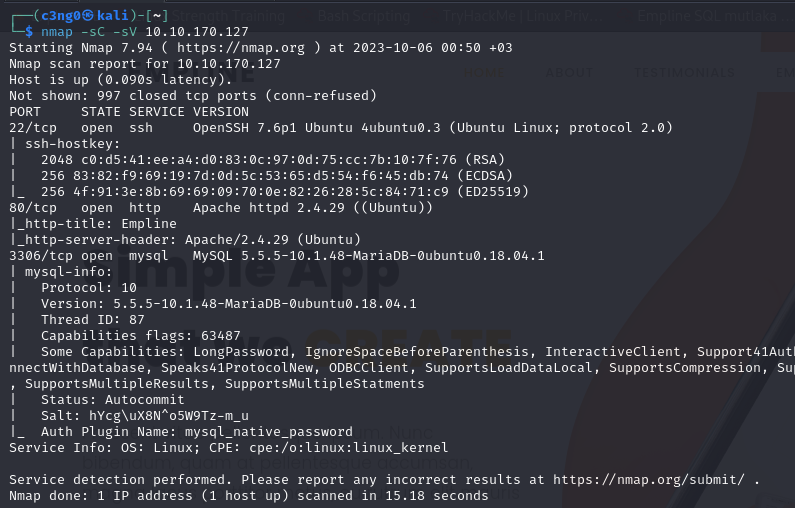
Task: Switch to the faint Bash Scripting tab
Action: (x=338, y=17)
